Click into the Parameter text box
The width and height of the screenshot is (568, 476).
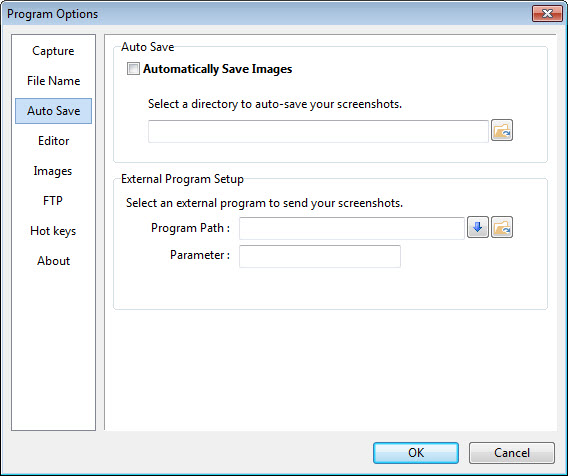[320, 256]
